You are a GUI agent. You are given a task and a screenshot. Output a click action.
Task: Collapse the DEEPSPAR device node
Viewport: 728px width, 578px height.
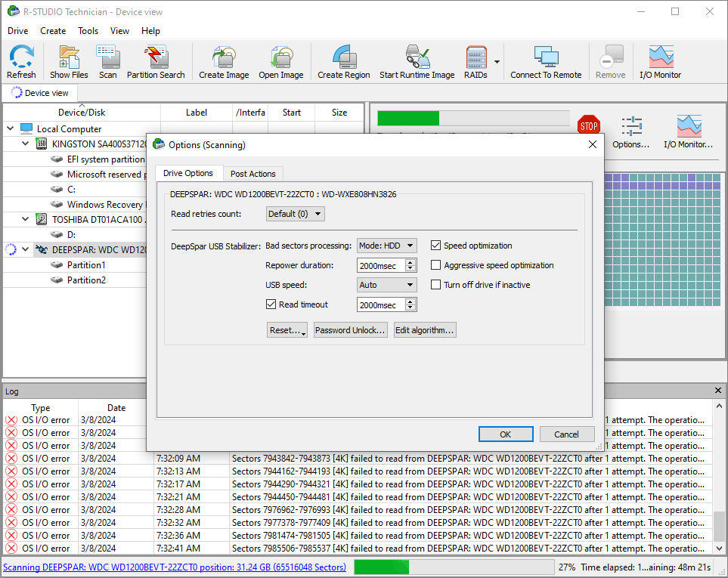click(x=26, y=249)
